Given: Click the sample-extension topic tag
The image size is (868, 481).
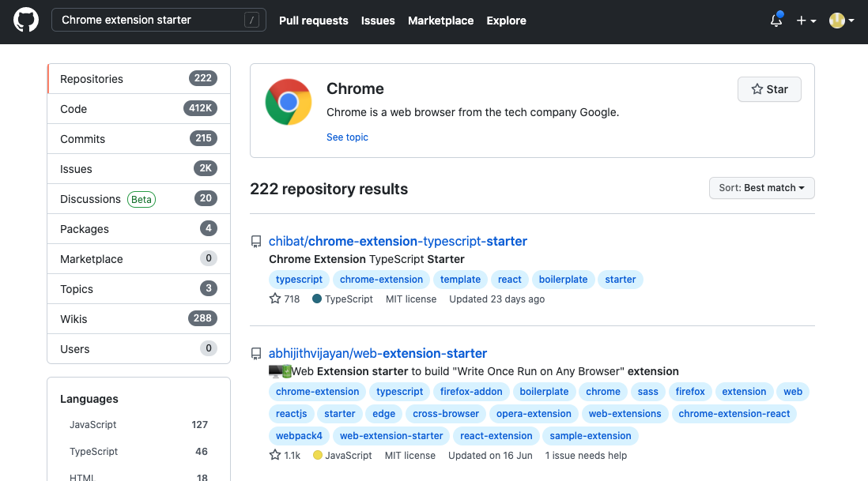Looking at the screenshot, I should click(x=590, y=436).
